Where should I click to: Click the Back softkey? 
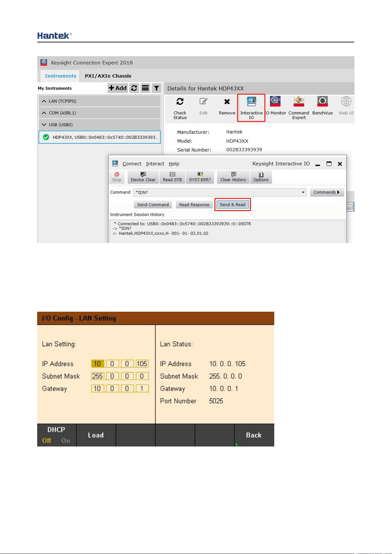coord(254,435)
